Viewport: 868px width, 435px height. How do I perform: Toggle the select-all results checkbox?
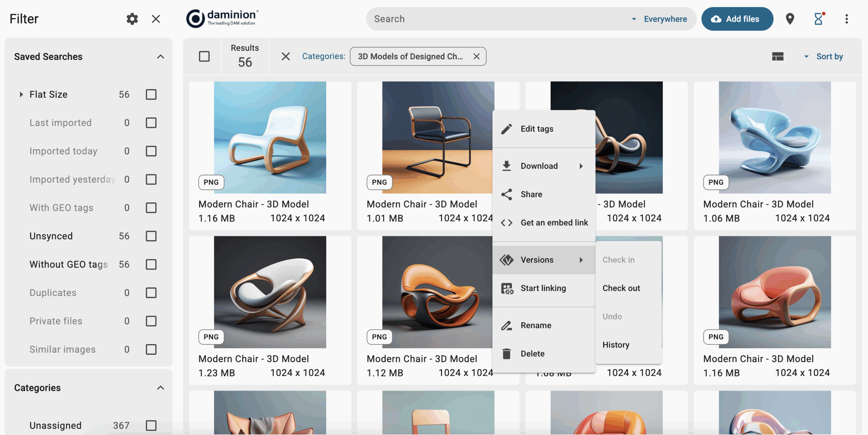point(204,57)
